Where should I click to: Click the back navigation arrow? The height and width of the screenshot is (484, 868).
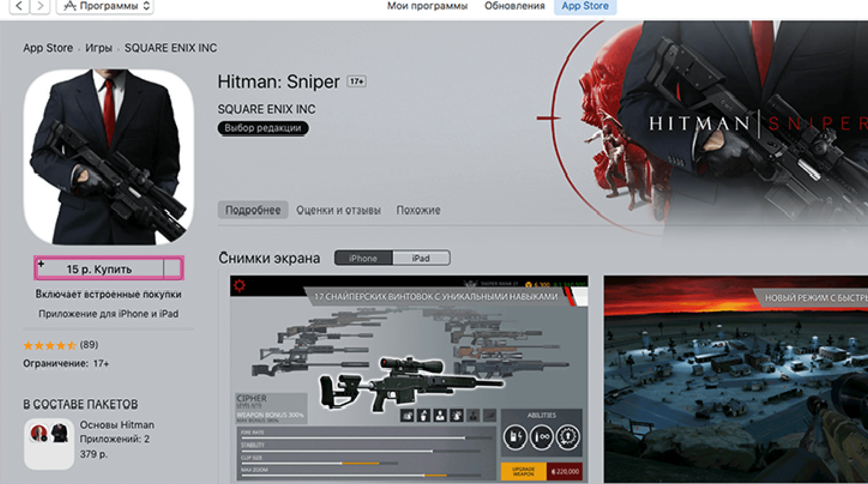point(20,6)
